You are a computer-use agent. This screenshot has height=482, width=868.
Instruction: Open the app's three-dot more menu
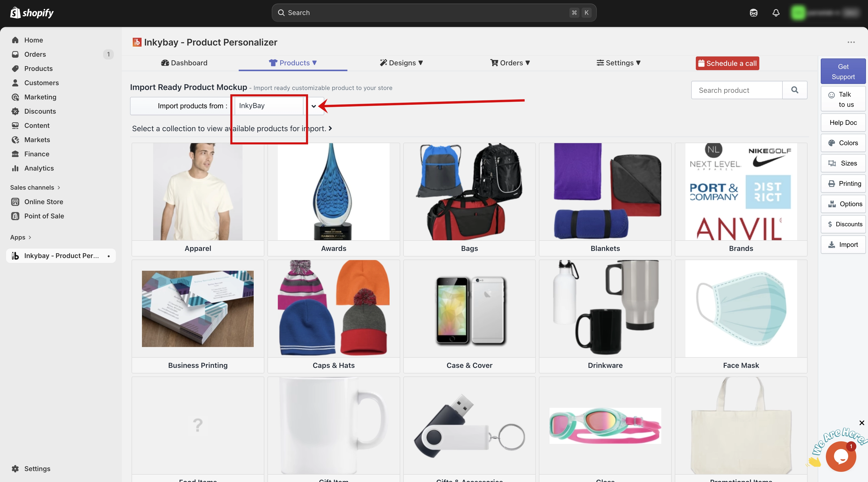851,42
